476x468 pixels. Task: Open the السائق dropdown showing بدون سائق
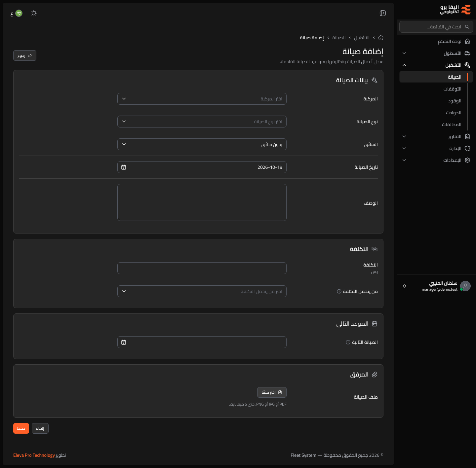pyautogui.click(x=202, y=144)
